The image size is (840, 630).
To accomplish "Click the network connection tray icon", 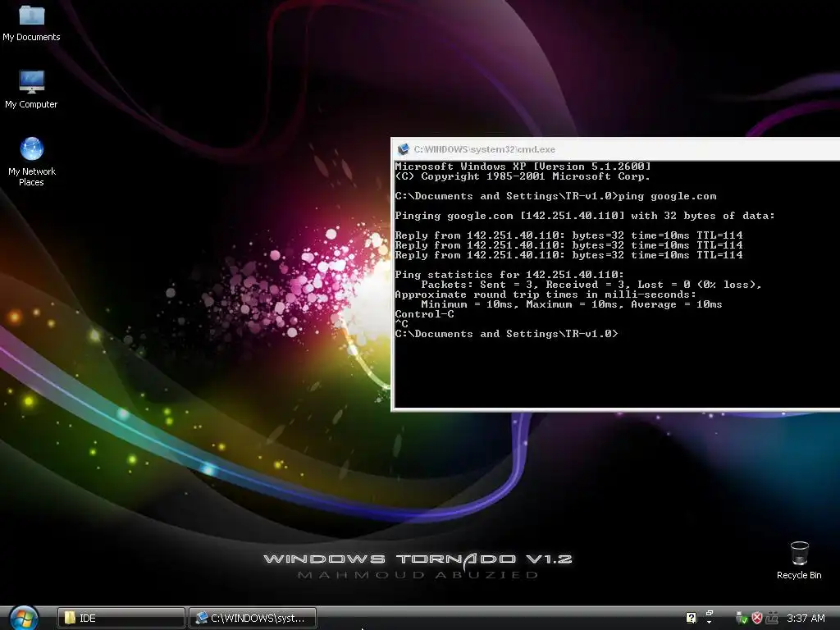I will point(771,619).
